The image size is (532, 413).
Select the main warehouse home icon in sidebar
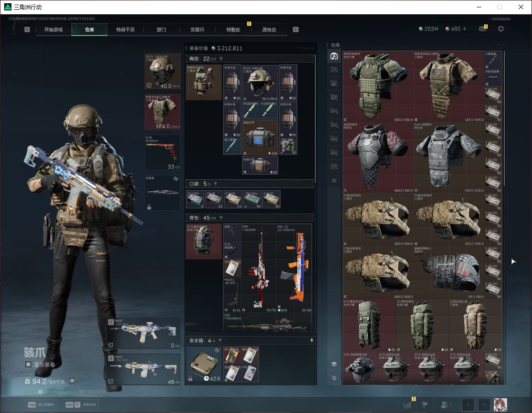[x=334, y=56]
